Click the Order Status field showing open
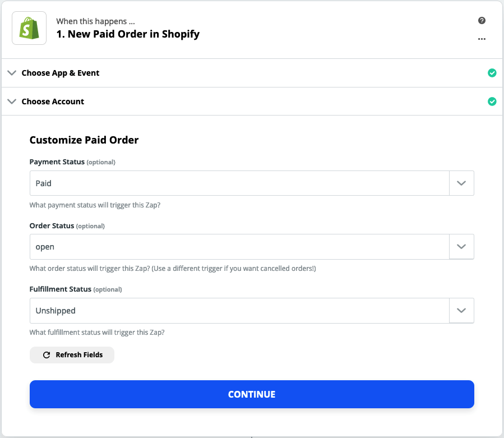This screenshot has height=438, width=504. tap(239, 247)
